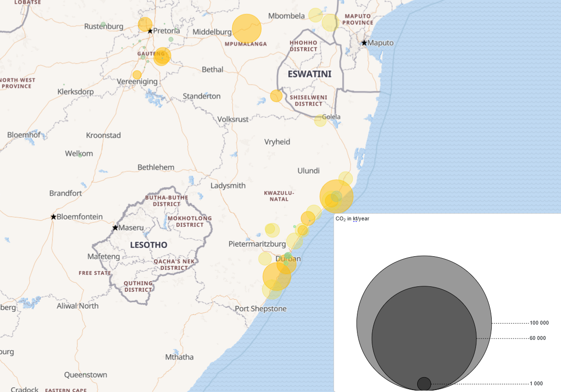Select the largest orange bubble southeast of Ulundi
Viewport: 561px width, 392px height.
pyautogui.click(x=336, y=196)
